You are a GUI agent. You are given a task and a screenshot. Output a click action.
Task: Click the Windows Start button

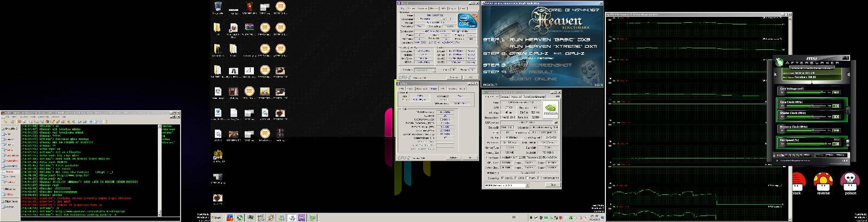tap(215, 218)
